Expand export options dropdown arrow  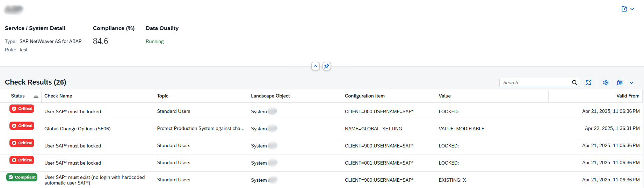coord(631,83)
